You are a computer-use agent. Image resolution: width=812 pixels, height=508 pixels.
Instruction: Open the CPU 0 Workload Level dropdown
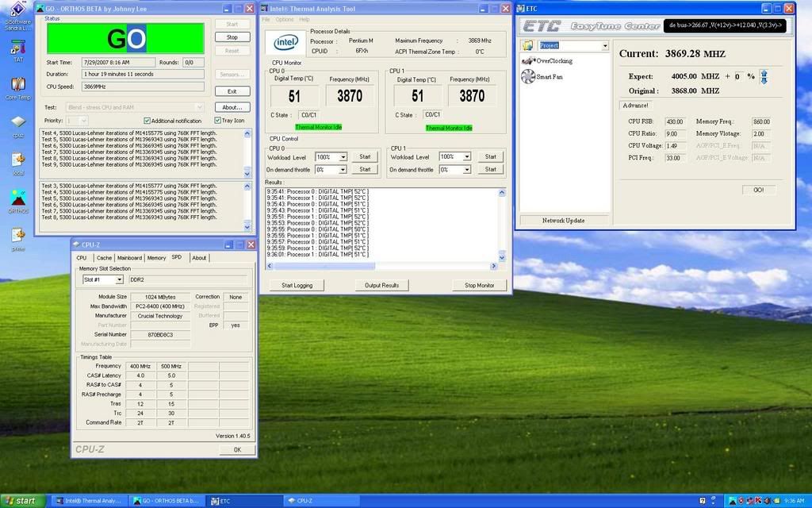[x=343, y=157]
